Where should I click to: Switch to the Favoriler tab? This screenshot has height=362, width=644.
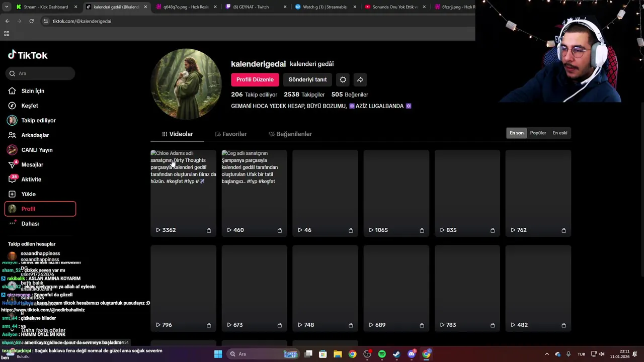tap(231, 134)
